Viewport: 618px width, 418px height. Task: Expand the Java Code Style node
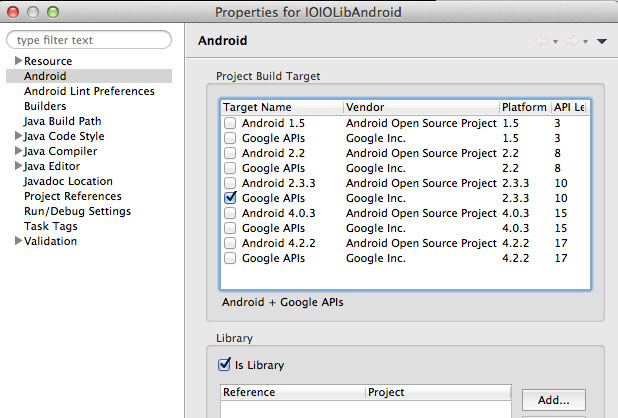click(x=18, y=136)
